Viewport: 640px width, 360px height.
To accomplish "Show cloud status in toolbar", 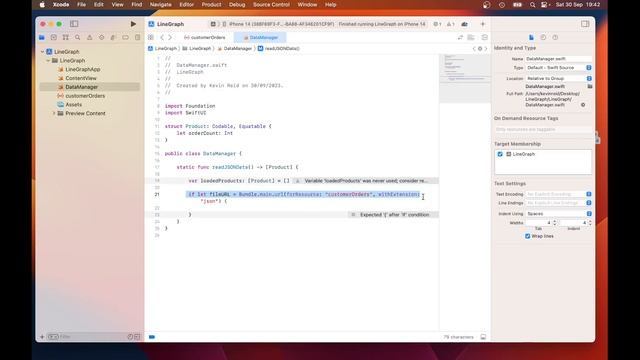I will [x=464, y=24].
